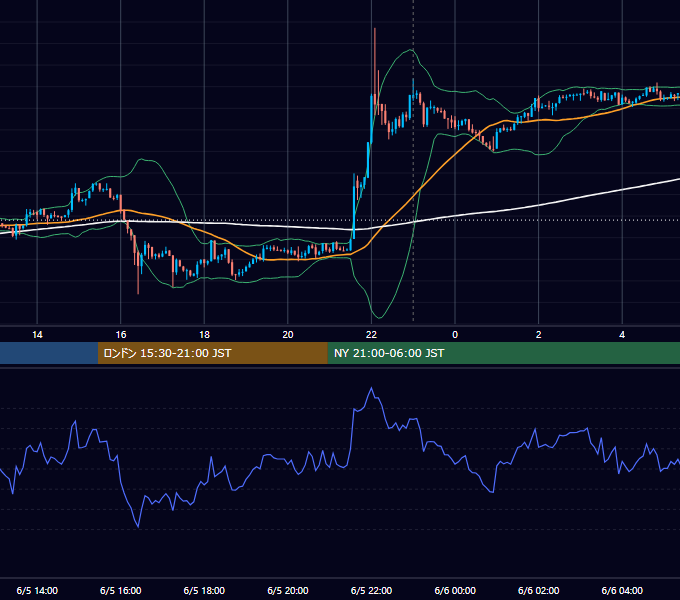Click the 2 hour label on upper axis
Viewport: 680px width, 600px height.
(x=539, y=335)
